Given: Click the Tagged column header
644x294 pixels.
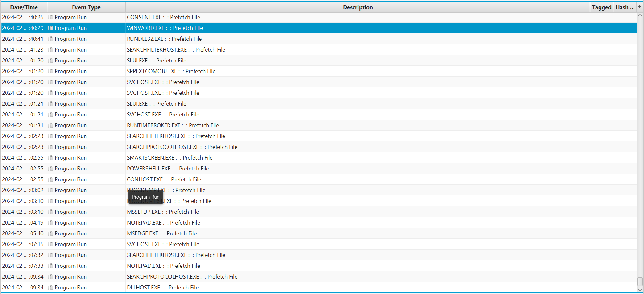Looking at the screenshot, I should (x=601, y=7).
